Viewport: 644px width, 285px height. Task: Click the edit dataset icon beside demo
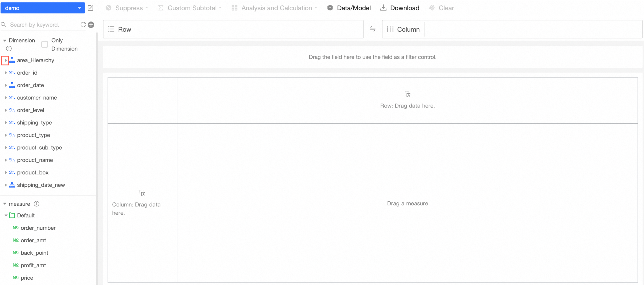point(91,8)
